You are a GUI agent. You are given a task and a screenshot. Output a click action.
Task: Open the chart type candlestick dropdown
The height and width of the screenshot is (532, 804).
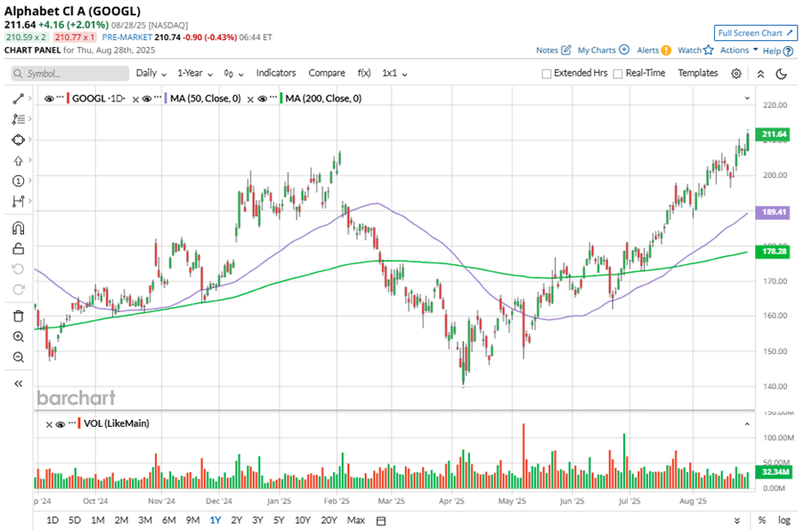(x=233, y=74)
